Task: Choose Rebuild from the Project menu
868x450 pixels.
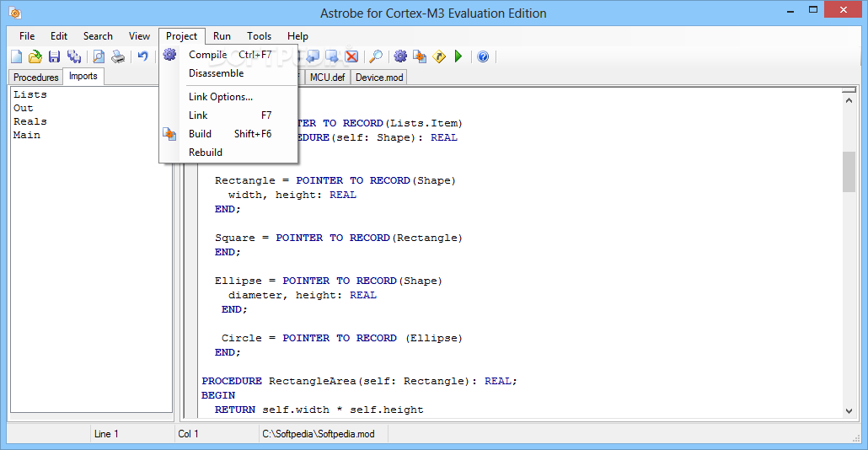Action: (228, 153)
